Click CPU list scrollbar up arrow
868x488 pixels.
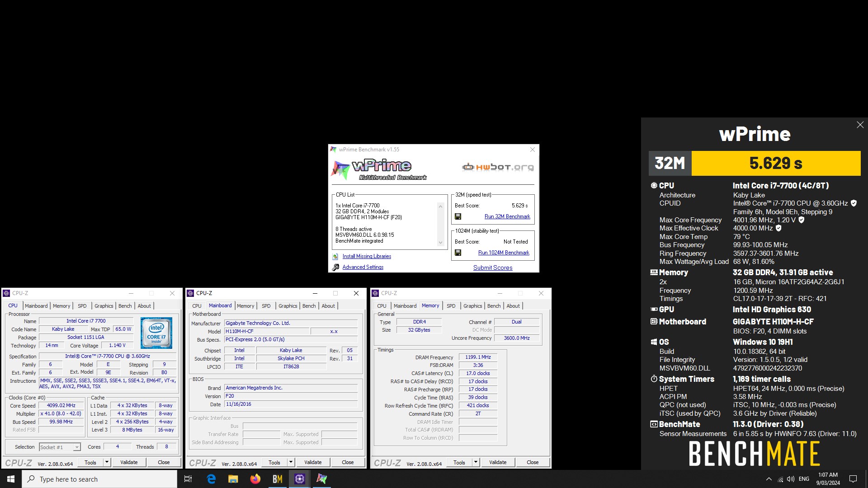pyautogui.click(x=440, y=206)
